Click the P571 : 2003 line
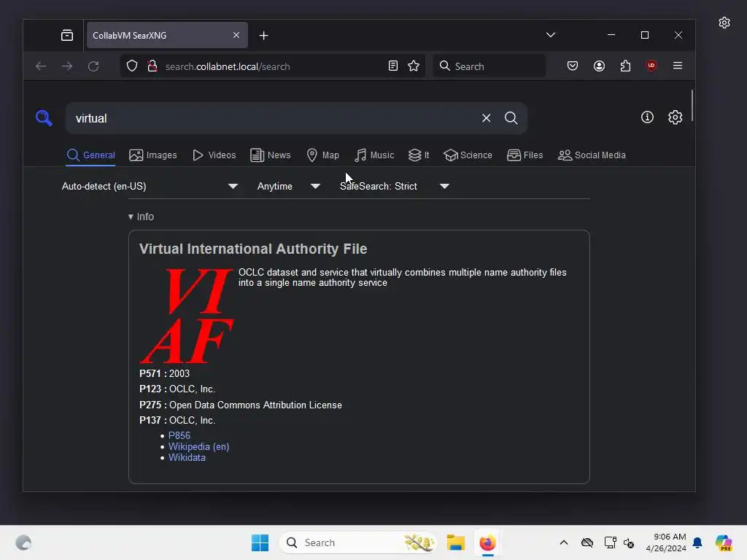Screen dimensions: 747x560 coord(164,374)
